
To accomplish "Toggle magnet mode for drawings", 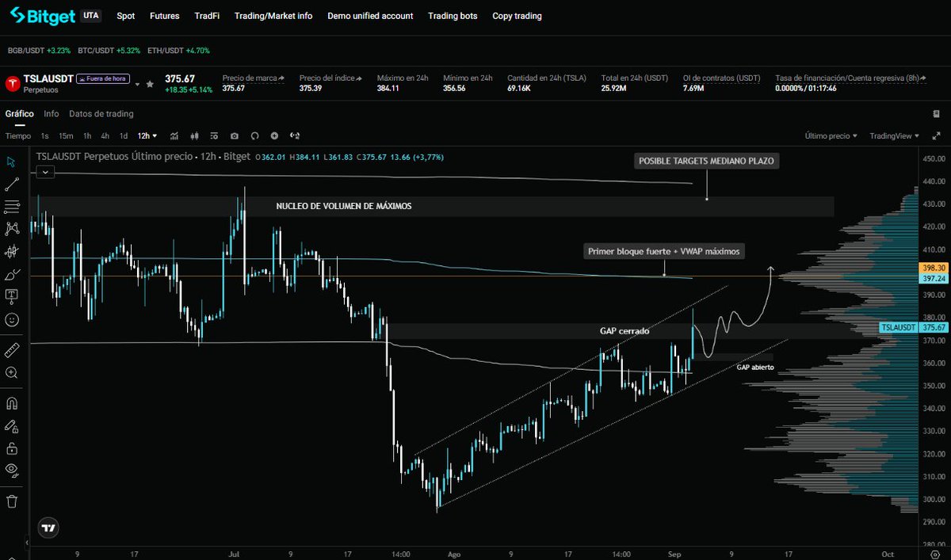I will point(12,403).
